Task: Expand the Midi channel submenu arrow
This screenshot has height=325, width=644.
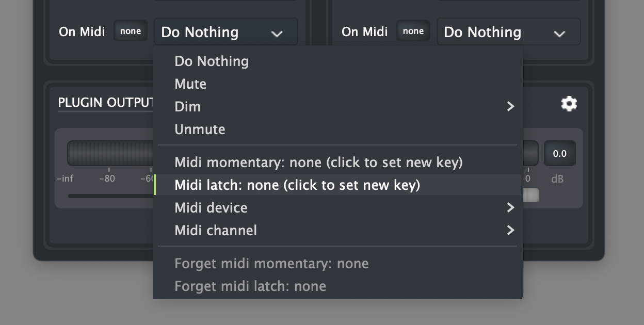Action: point(510,230)
